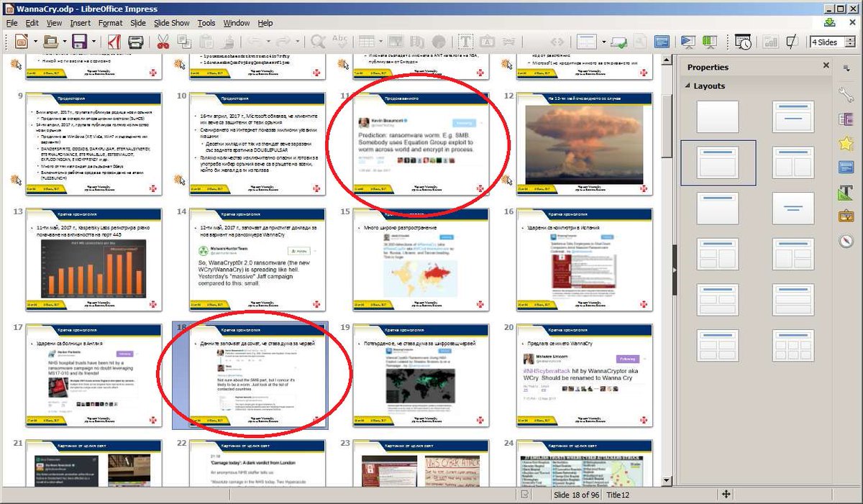
Task: Click the Cut scissors icon
Action: (163, 42)
